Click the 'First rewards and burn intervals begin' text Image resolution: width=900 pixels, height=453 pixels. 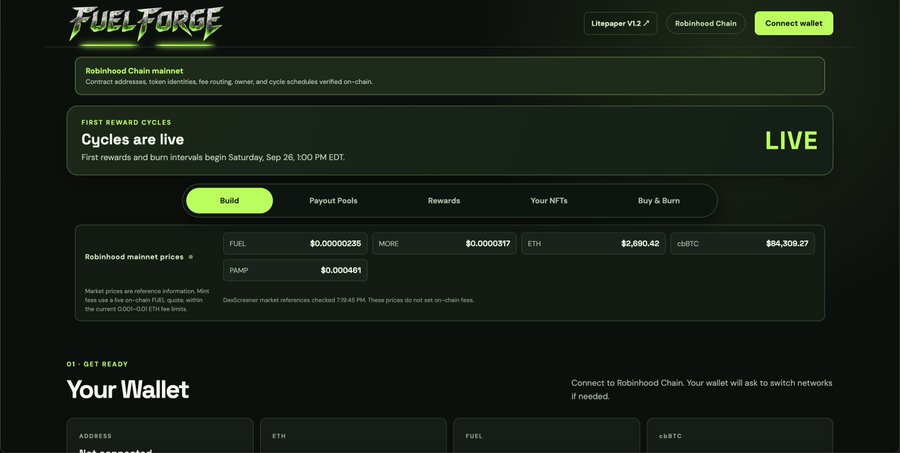213,157
